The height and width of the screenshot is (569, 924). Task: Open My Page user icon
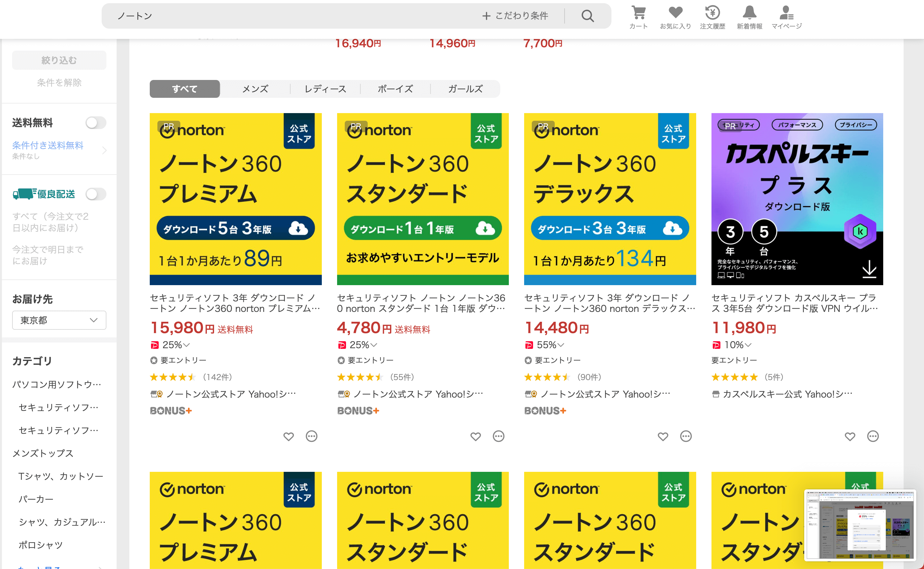tap(786, 17)
